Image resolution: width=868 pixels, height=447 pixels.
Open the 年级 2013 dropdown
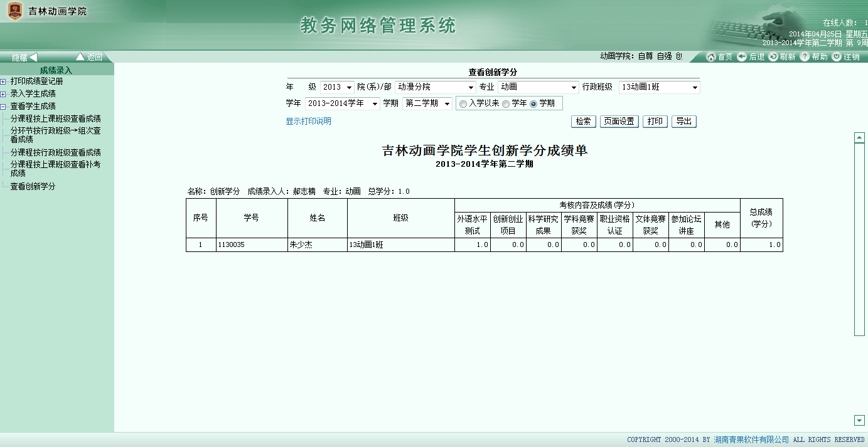[x=349, y=88]
